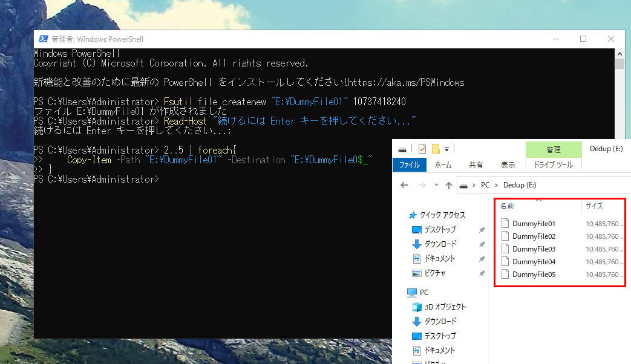The image size is (631, 364).
Task: Open the pinned ピクチャ under Quick Access
Action: pos(435,273)
